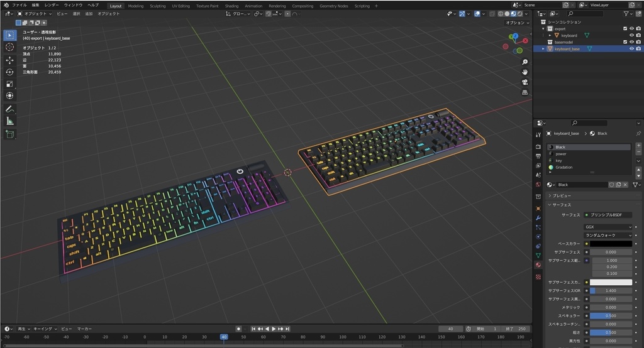Screen dimensions: 644x348
Task: Open the transform orientation dropdown
Action: (238, 14)
